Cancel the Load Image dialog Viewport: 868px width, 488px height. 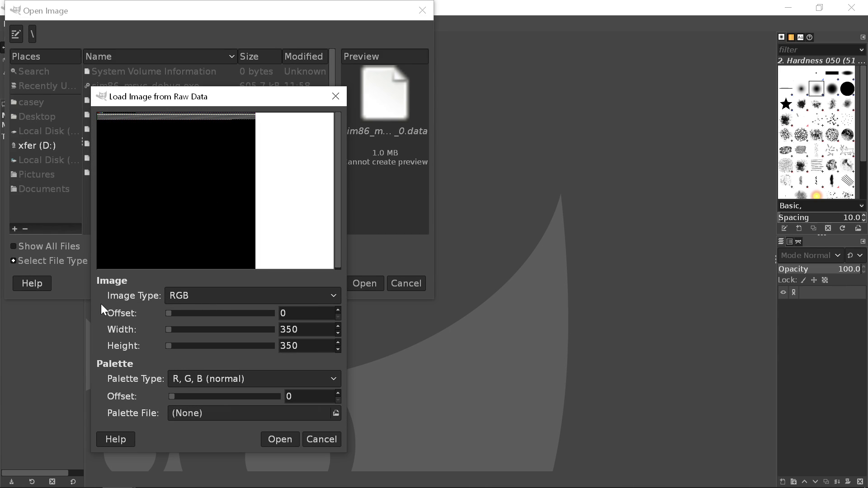[x=321, y=439]
